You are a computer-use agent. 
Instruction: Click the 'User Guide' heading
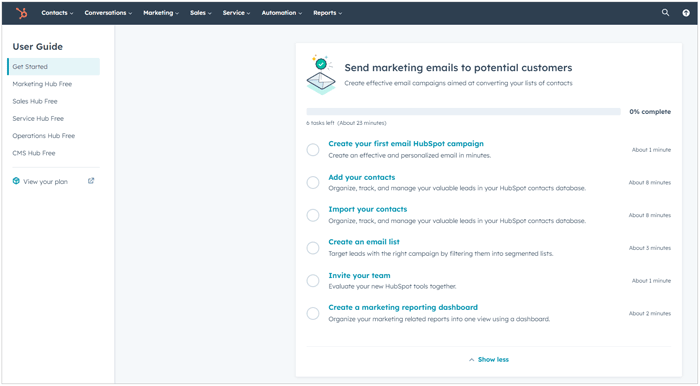(x=38, y=47)
